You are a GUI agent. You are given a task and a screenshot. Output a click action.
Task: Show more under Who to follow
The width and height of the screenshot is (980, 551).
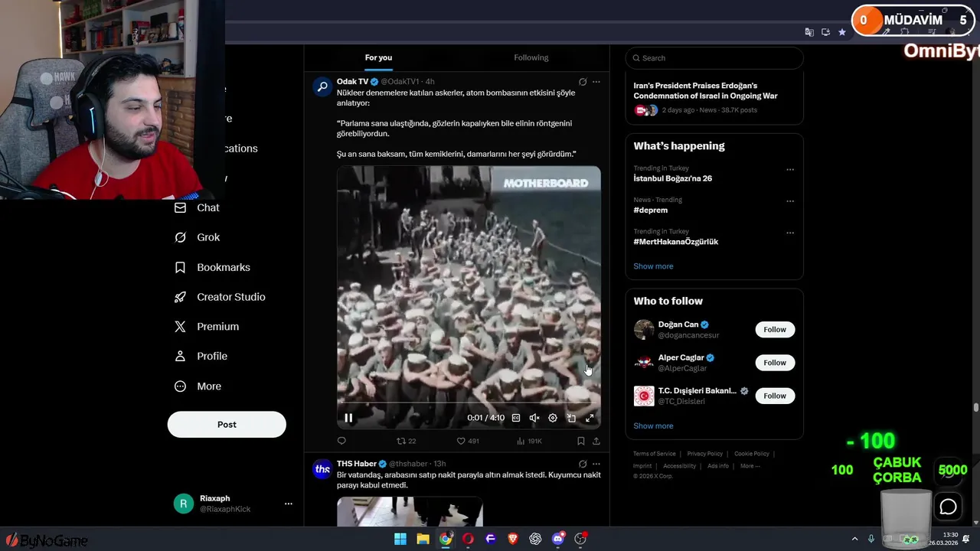point(653,426)
